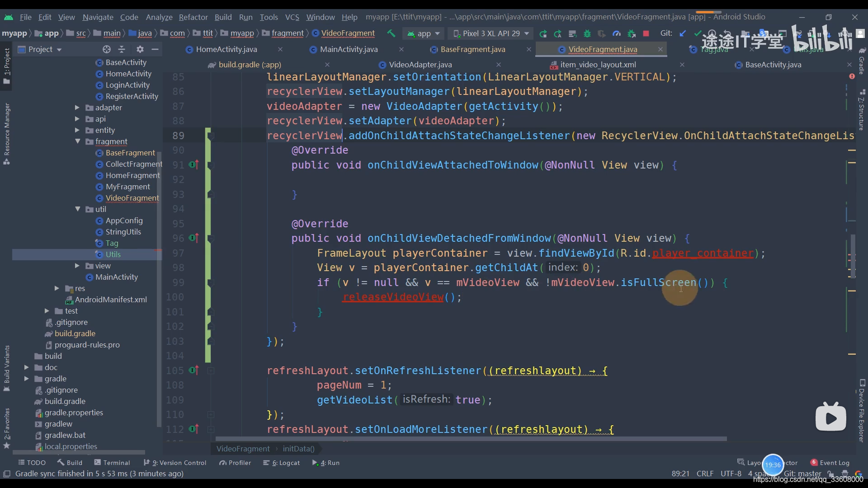Viewport: 868px width, 488px height.
Task: Click the Debug app bug icon
Action: point(587,33)
